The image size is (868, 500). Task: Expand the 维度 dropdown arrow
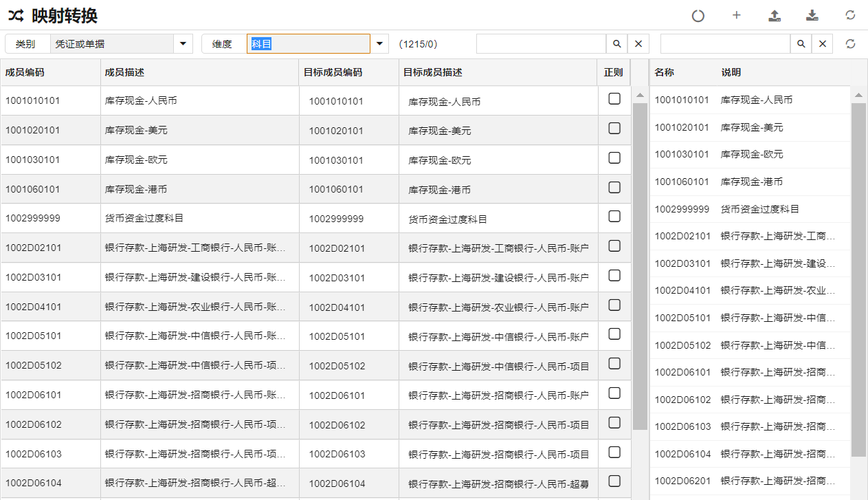click(379, 44)
